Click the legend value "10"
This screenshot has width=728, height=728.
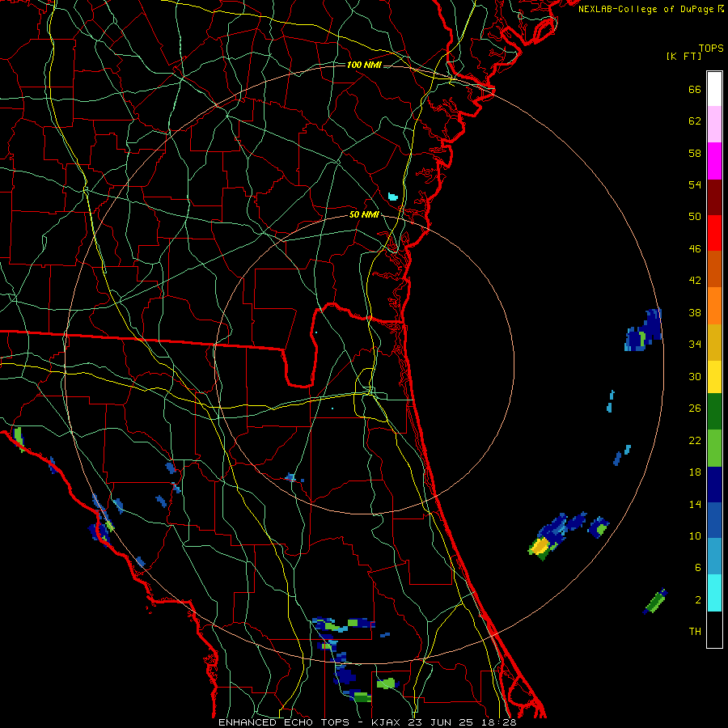(x=695, y=535)
